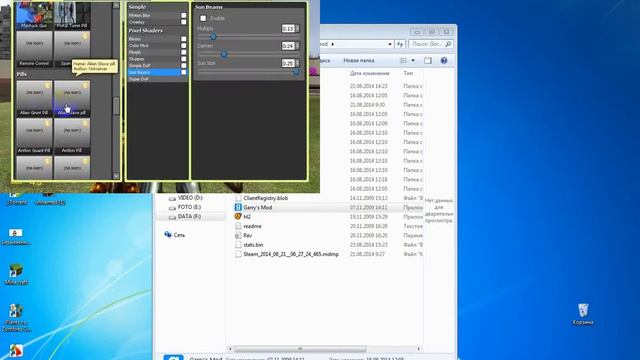Select the Sun Beams list entry label
The image size is (640, 360).
tap(139, 72)
